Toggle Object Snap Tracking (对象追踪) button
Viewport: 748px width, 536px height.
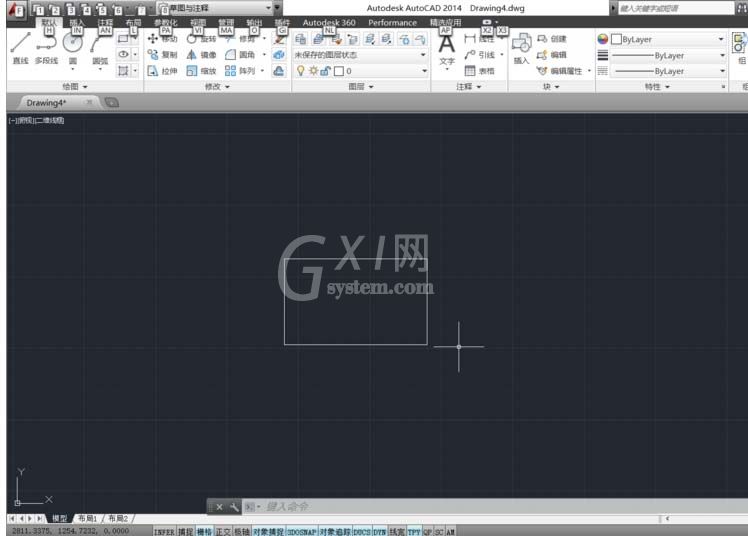pos(335,532)
